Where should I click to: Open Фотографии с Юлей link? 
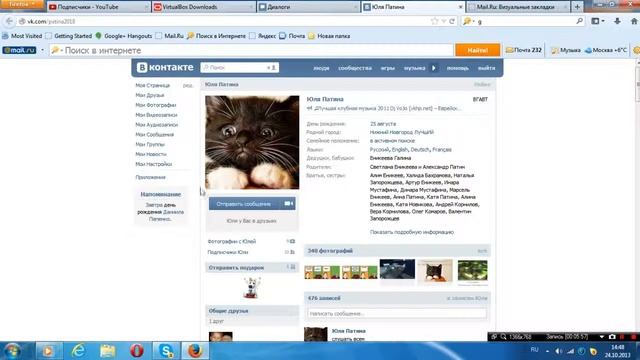[x=231, y=241]
